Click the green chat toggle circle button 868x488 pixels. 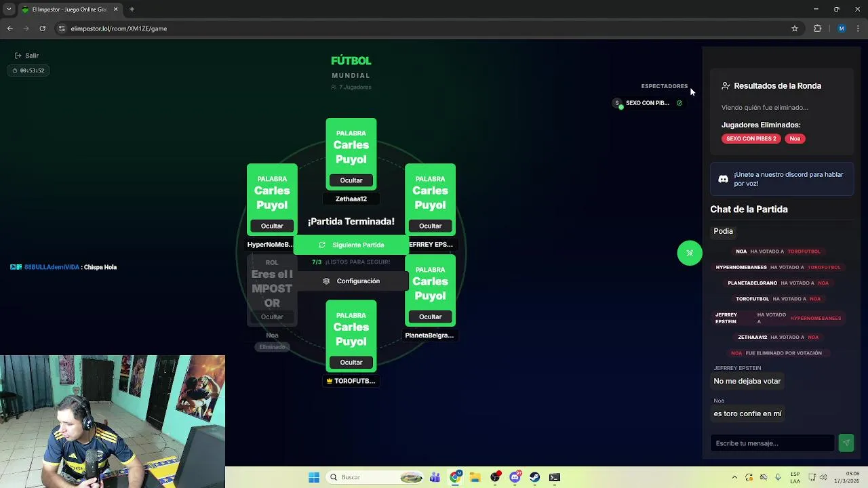(690, 253)
